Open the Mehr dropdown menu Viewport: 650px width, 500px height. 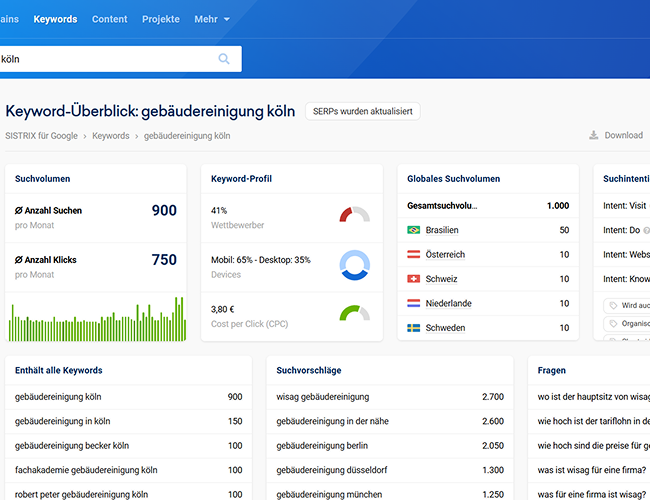(x=211, y=19)
